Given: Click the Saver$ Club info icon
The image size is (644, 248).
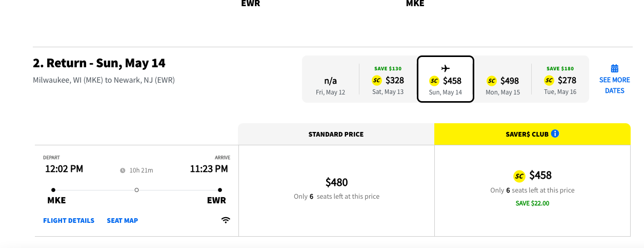Looking at the screenshot, I should (x=555, y=133).
